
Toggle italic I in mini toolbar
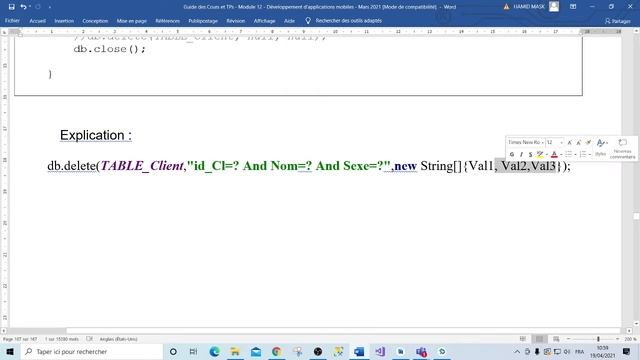click(521, 154)
